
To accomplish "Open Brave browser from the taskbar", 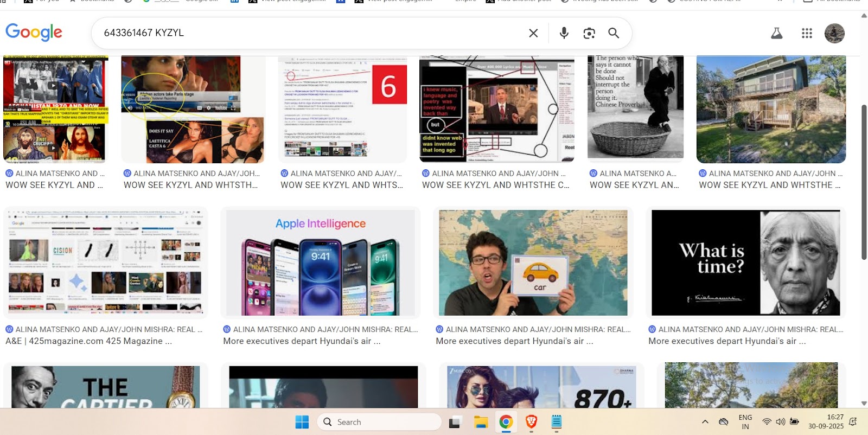I will click(531, 421).
